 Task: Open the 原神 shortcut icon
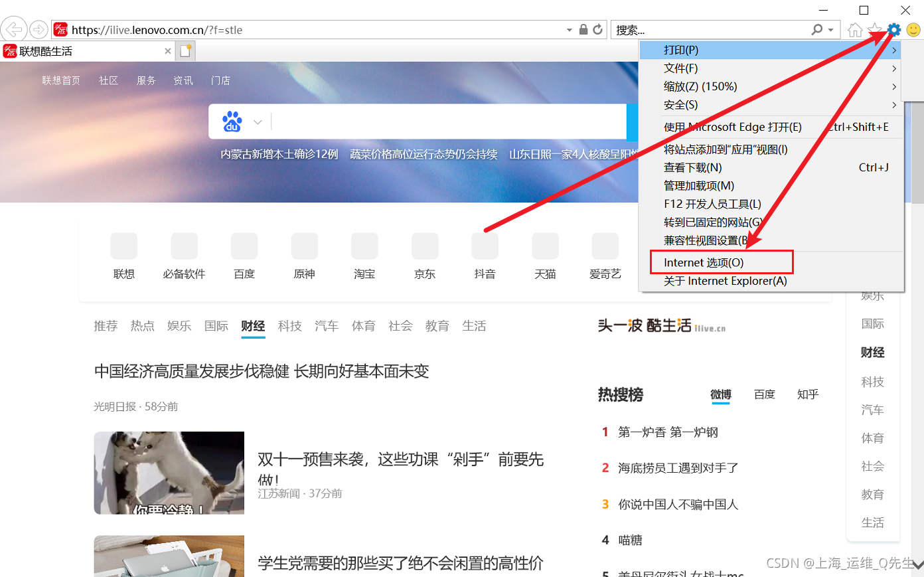pos(305,246)
